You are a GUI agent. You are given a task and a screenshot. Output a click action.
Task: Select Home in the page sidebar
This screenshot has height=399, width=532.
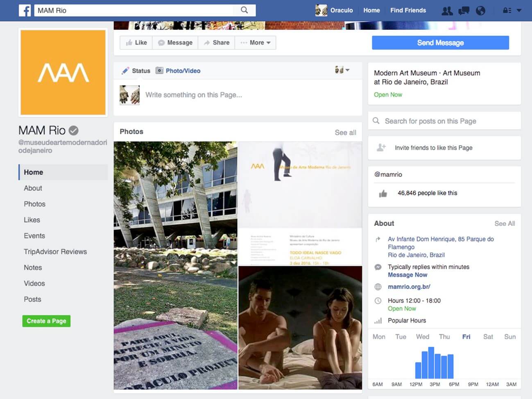click(63, 172)
